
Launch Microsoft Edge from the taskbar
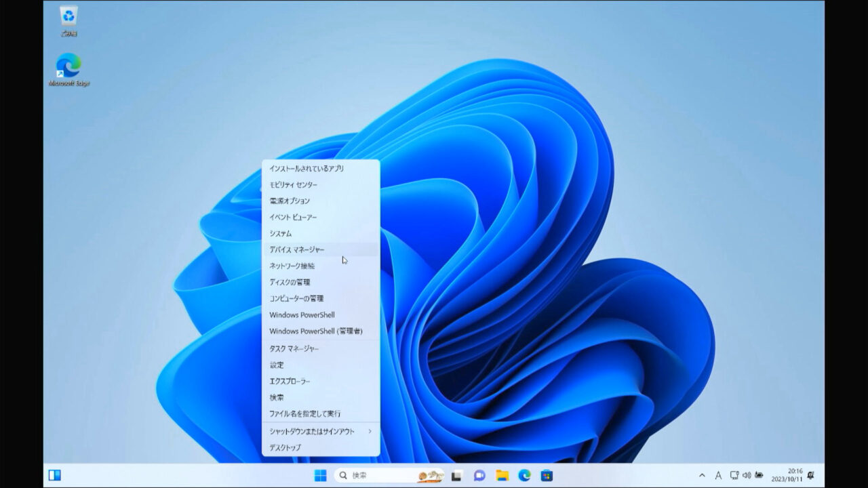524,475
